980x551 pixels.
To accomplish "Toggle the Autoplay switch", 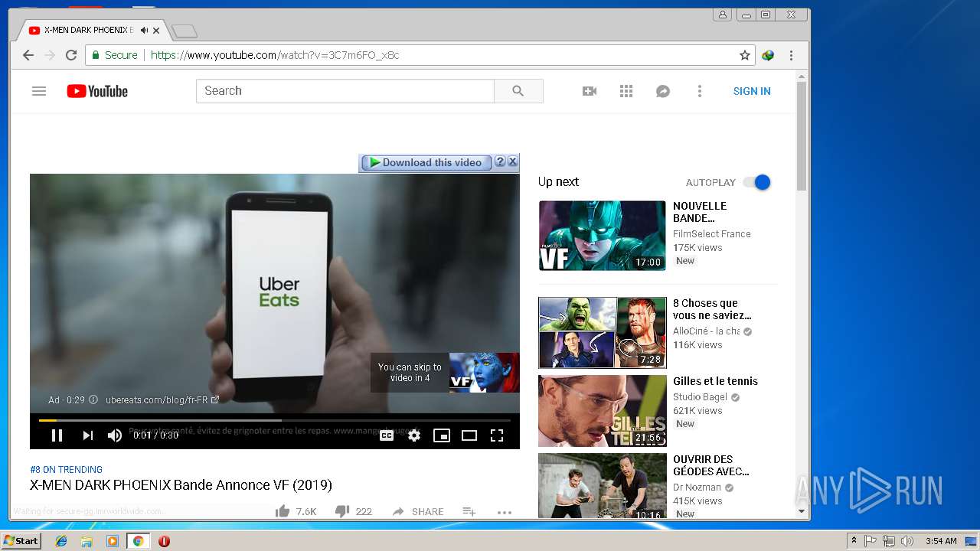I will pyautogui.click(x=757, y=182).
